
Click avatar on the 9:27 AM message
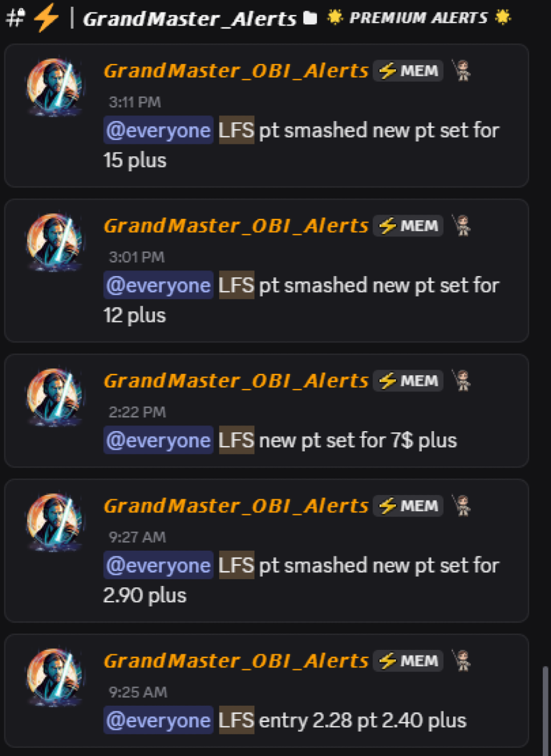pos(55,522)
